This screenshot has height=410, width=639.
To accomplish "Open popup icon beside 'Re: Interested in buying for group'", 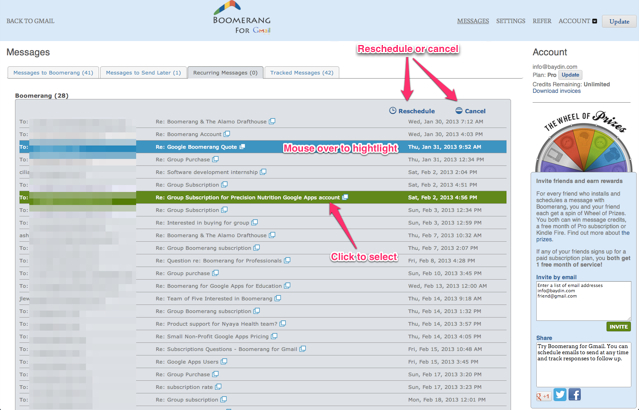I will pos(255,222).
